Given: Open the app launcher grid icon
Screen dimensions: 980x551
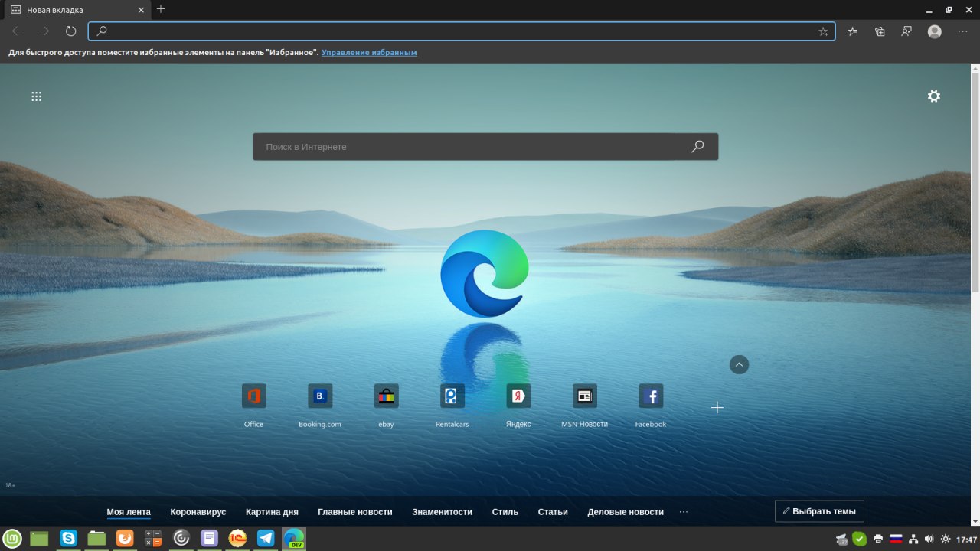Looking at the screenshot, I should click(x=36, y=96).
